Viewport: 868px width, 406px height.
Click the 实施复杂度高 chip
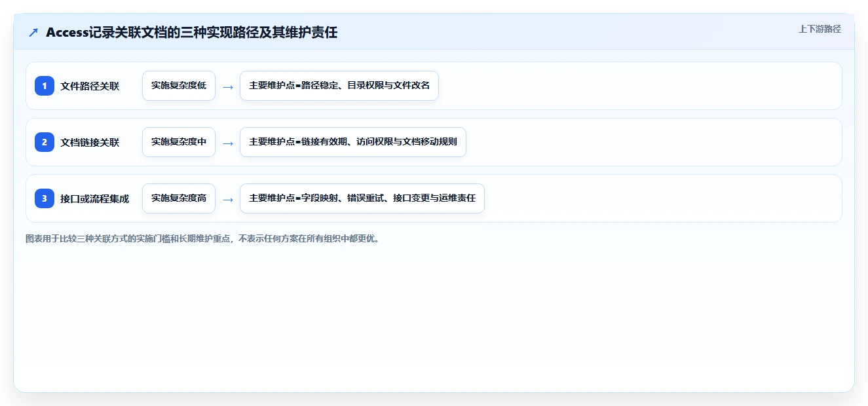click(179, 198)
